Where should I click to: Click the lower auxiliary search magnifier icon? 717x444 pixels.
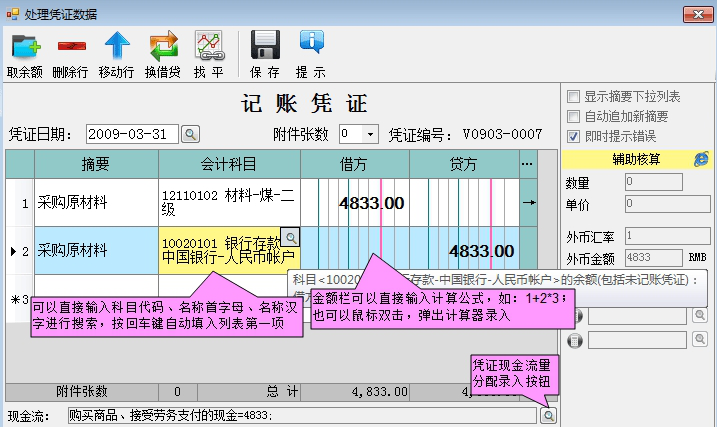click(x=699, y=339)
